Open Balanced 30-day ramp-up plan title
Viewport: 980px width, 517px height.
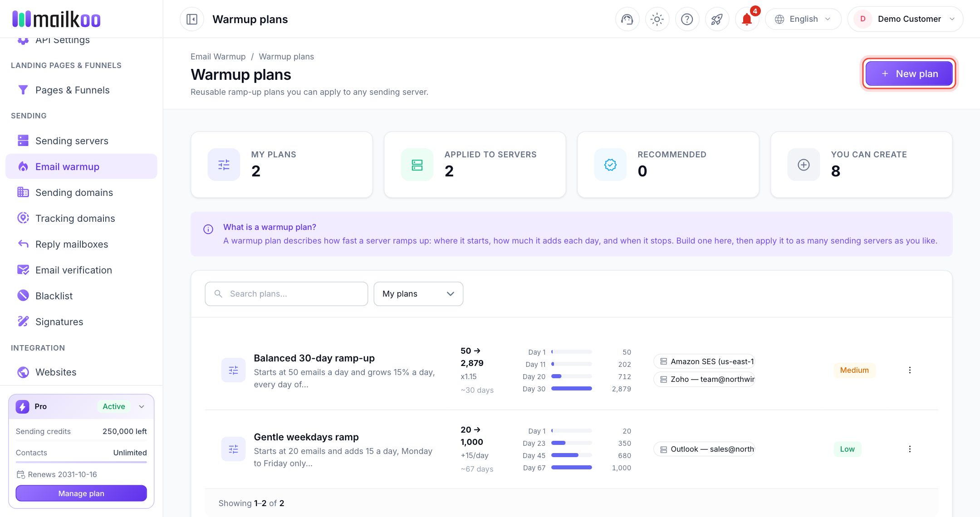314,358
